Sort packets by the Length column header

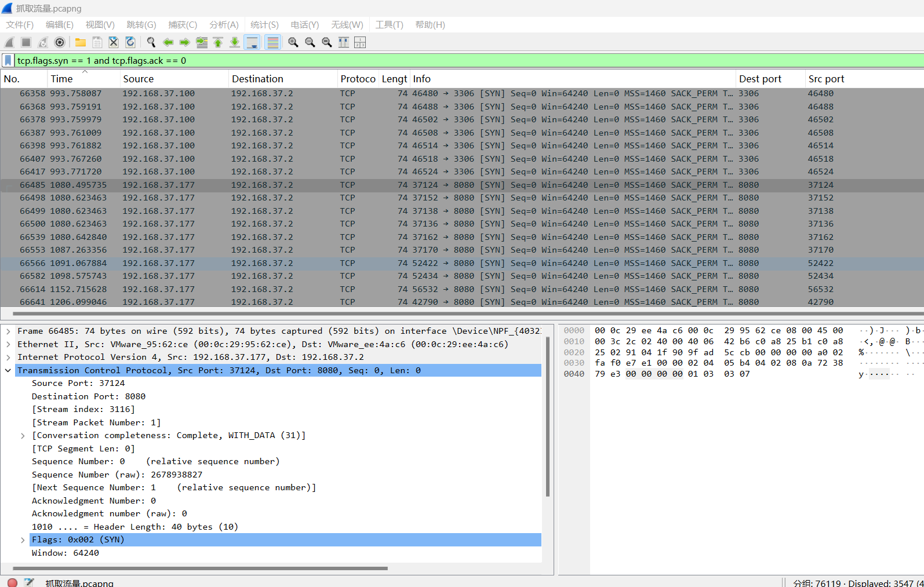point(394,79)
